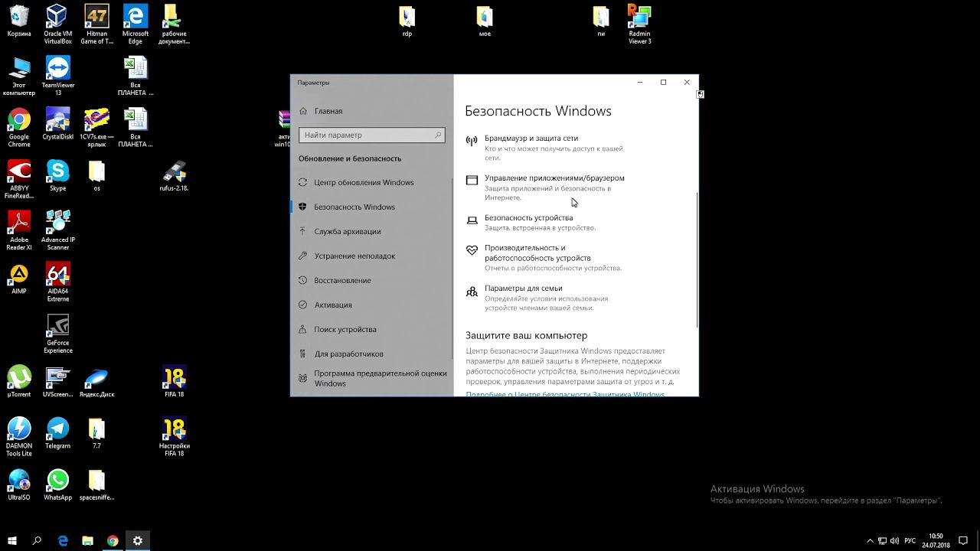Image resolution: width=980 pixels, height=551 pixels.
Task: Select the DAEMON Tools Lite icon
Action: tap(19, 437)
